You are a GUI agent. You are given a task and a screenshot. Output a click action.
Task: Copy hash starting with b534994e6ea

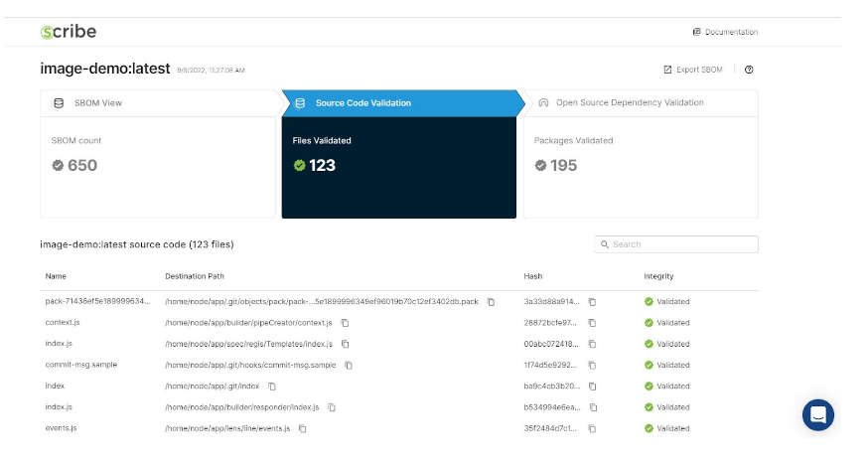pyautogui.click(x=592, y=407)
